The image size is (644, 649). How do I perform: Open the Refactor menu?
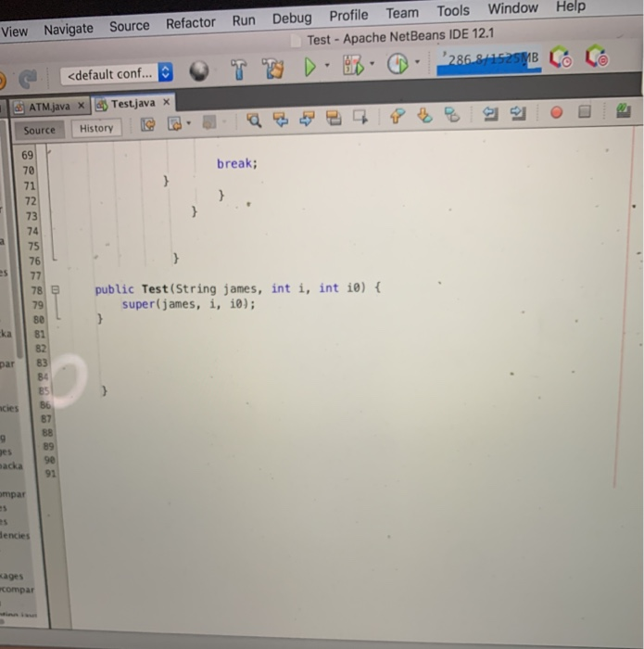tap(190, 23)
